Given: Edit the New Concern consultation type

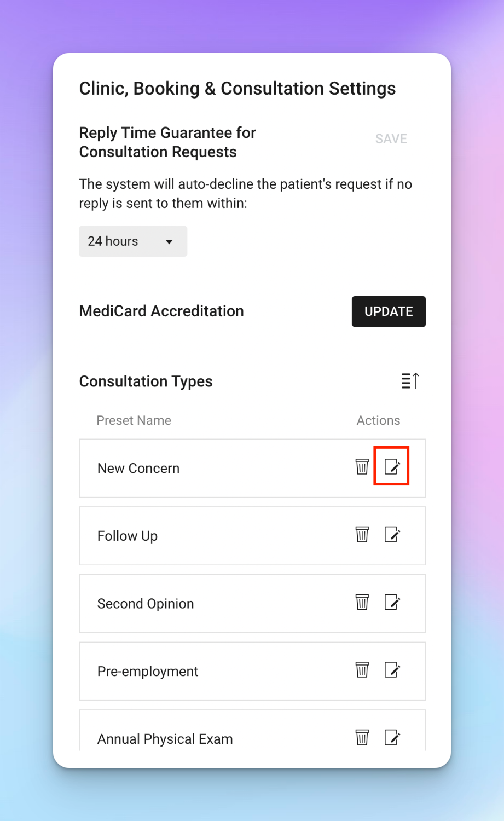Looking at the screenshot, I should point(392,467).
